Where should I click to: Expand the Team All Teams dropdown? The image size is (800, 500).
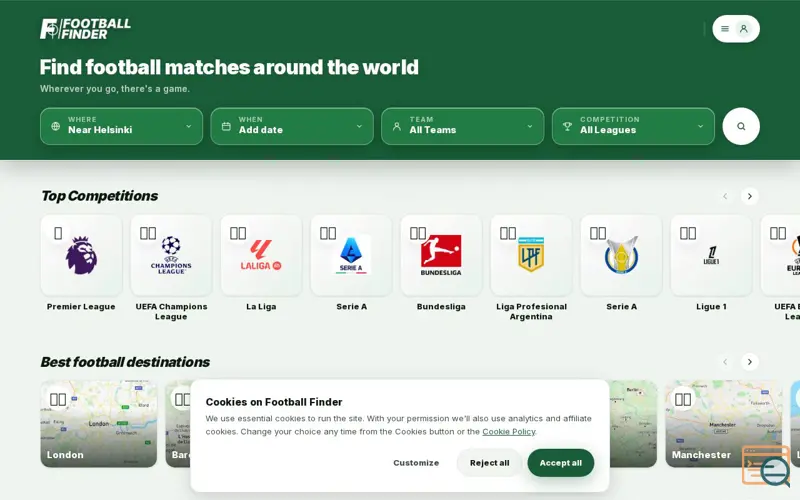coord(462,126)
